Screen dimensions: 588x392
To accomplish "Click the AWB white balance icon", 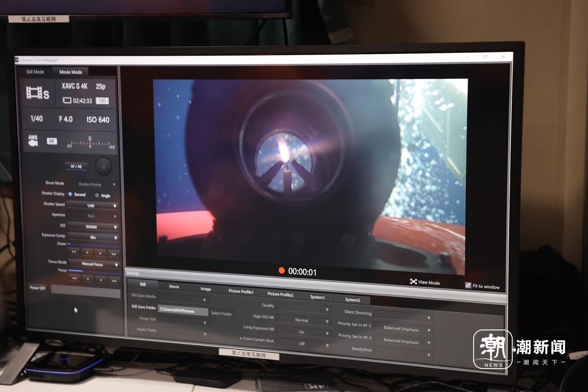I will 33,141.
